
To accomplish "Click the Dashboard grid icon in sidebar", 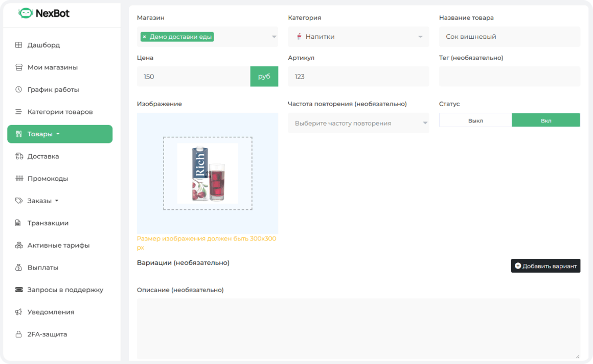I will (18, 45).
